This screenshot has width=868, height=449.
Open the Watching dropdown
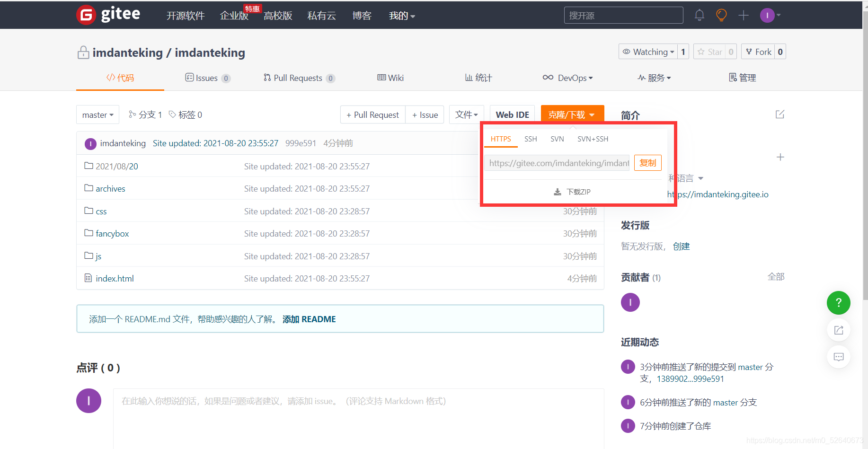pyautogui.click(x=648, y=52)
